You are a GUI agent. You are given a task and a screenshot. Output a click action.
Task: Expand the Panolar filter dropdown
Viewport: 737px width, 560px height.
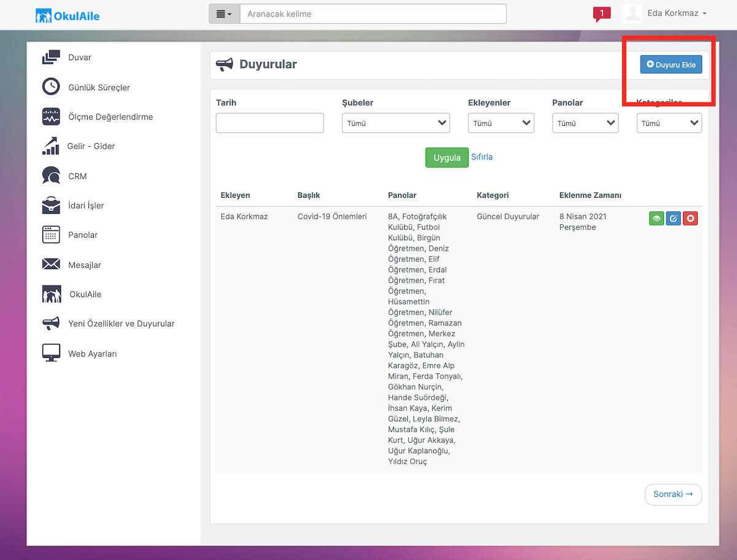click(x=585, y=123)
